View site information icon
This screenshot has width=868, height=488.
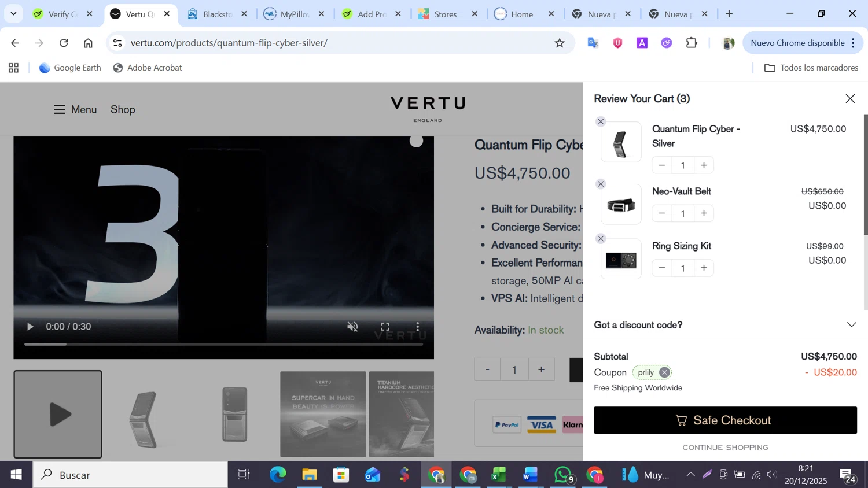click(x=117, y=43)
